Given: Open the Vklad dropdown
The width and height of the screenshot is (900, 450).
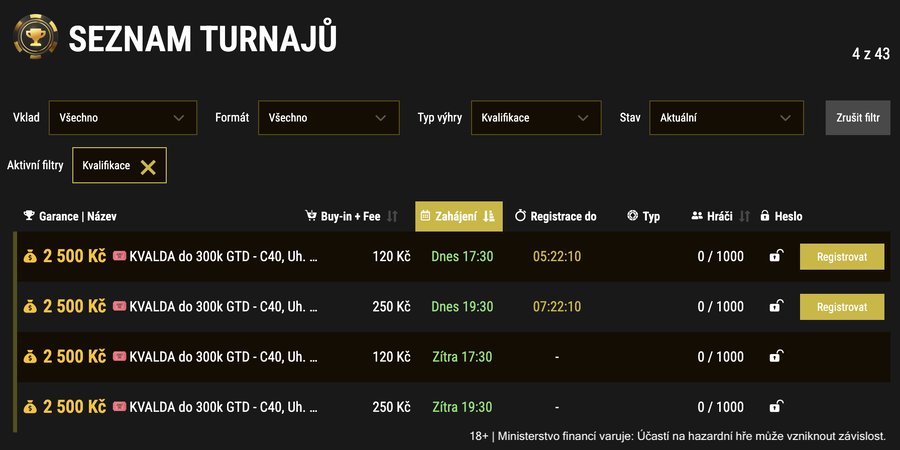Looking at the screenshot, I should [x=123, y=118].
